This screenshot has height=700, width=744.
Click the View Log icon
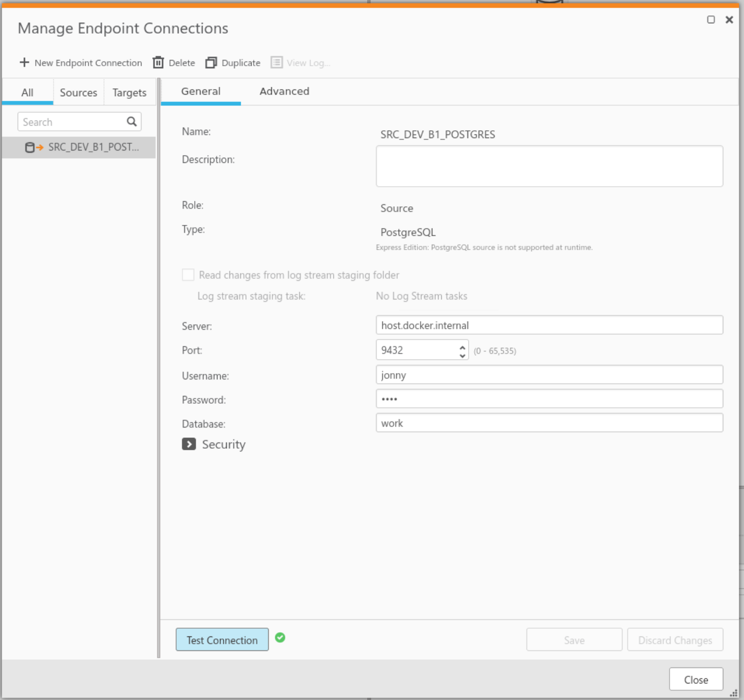point(277,63)
